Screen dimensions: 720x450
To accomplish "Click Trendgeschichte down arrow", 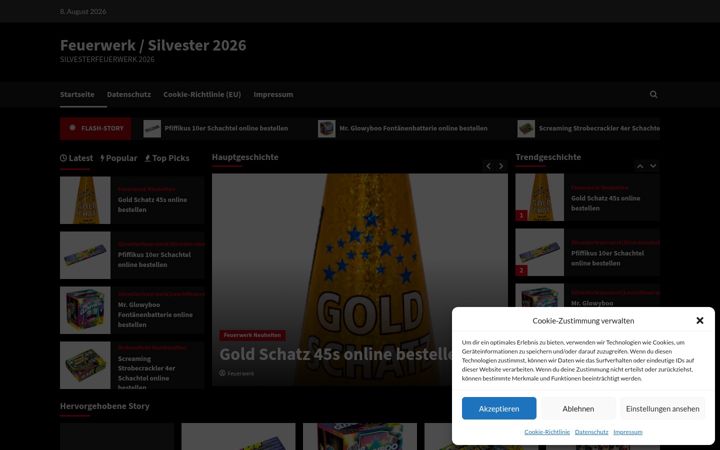I will pyautogui.click(x=653, y=166).
